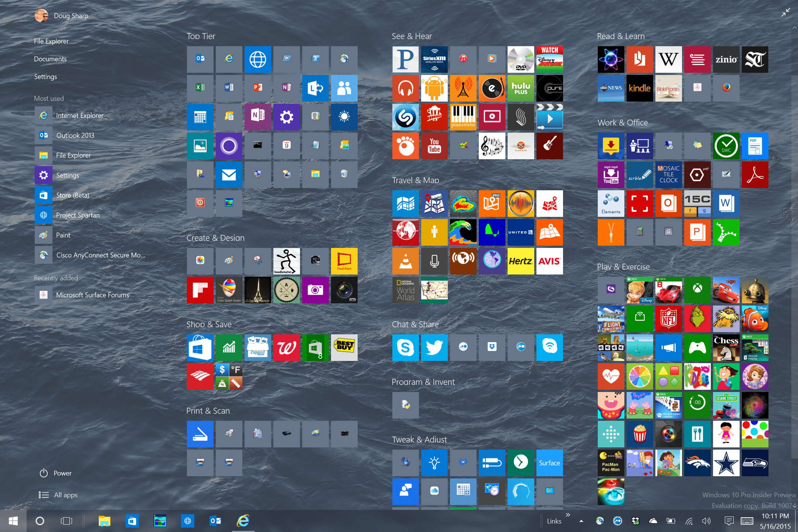Click the Doug Sharp user account
This screenshot has width=798, height=532.
click(61, 16)
